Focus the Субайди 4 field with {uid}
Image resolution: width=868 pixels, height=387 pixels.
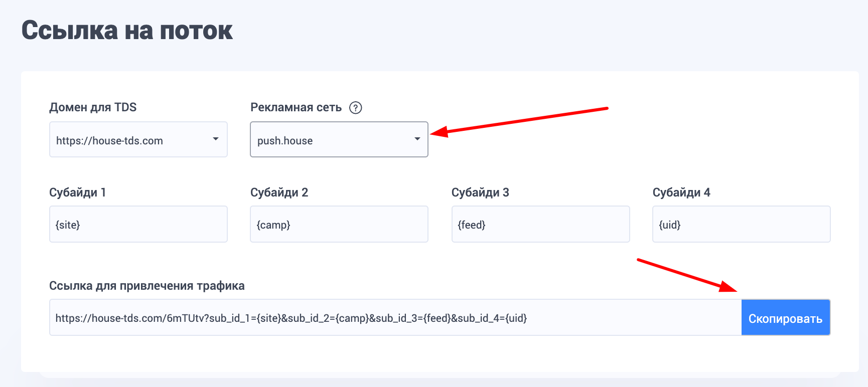(742, 224)
